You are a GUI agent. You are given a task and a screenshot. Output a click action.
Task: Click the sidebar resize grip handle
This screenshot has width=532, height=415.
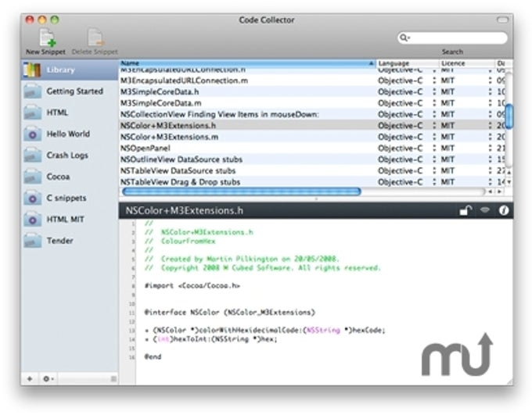pos(113,379)
